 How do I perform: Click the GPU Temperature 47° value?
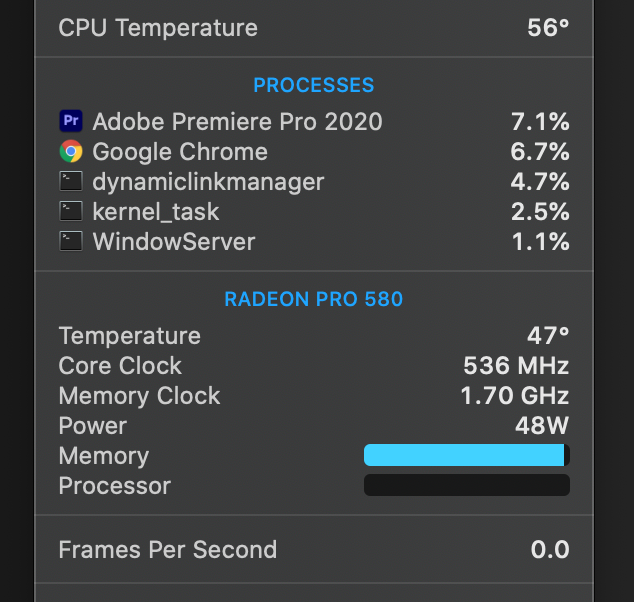pyautogui.click(x=548, y=336)
